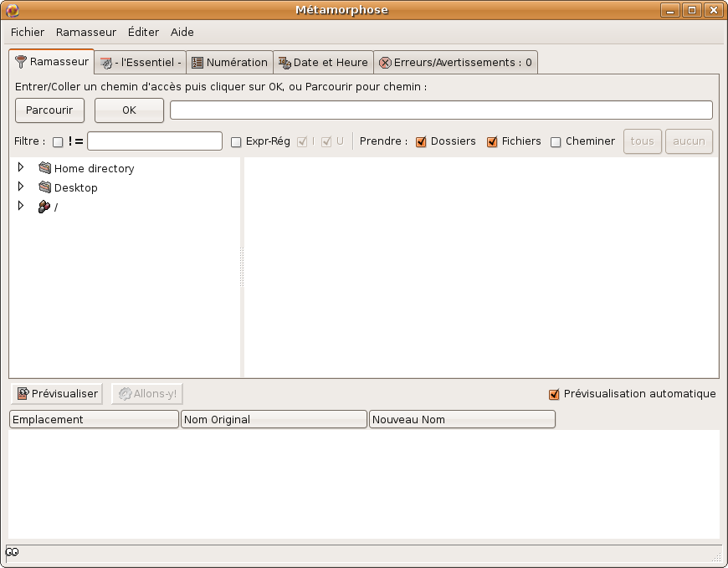Open the Éditer menu

click(143, 32)
